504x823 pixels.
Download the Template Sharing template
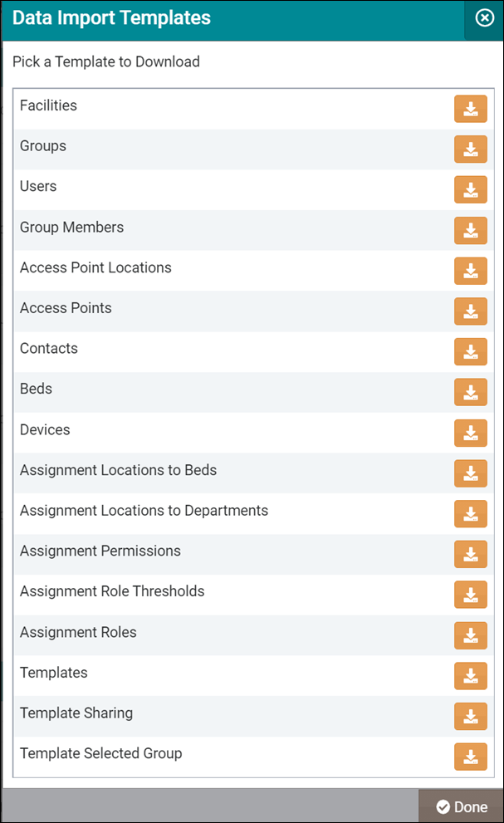click(x=470, y=716)
